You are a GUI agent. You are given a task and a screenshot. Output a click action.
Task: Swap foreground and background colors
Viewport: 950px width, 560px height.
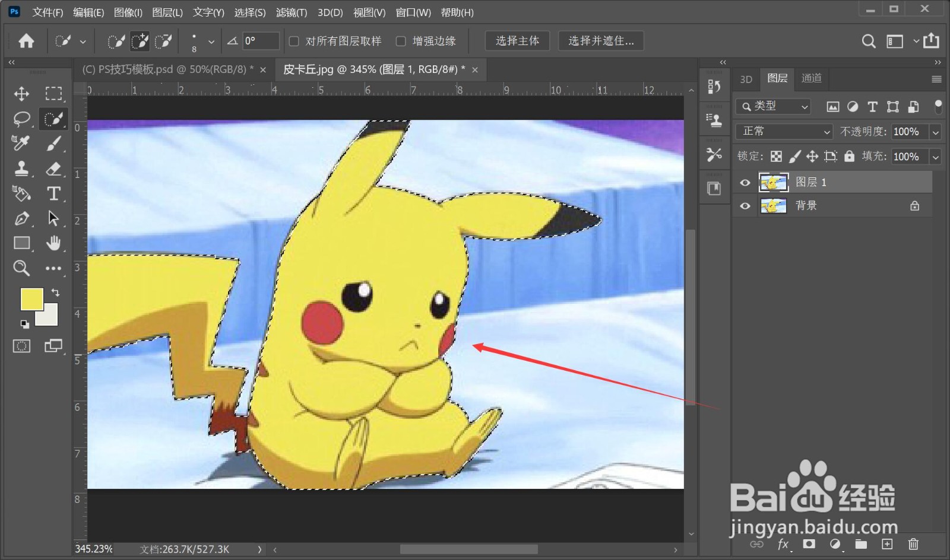coord(55,292)
